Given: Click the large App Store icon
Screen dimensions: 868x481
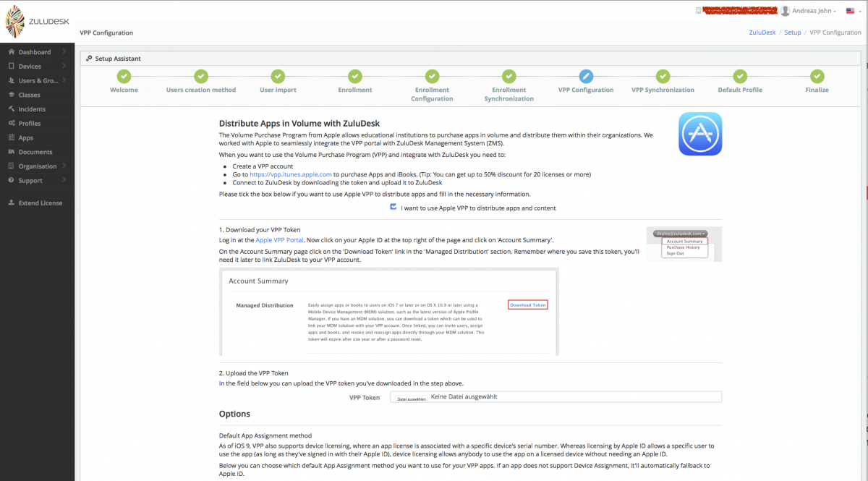Looking at the screenshot, I should click(700, 134).
